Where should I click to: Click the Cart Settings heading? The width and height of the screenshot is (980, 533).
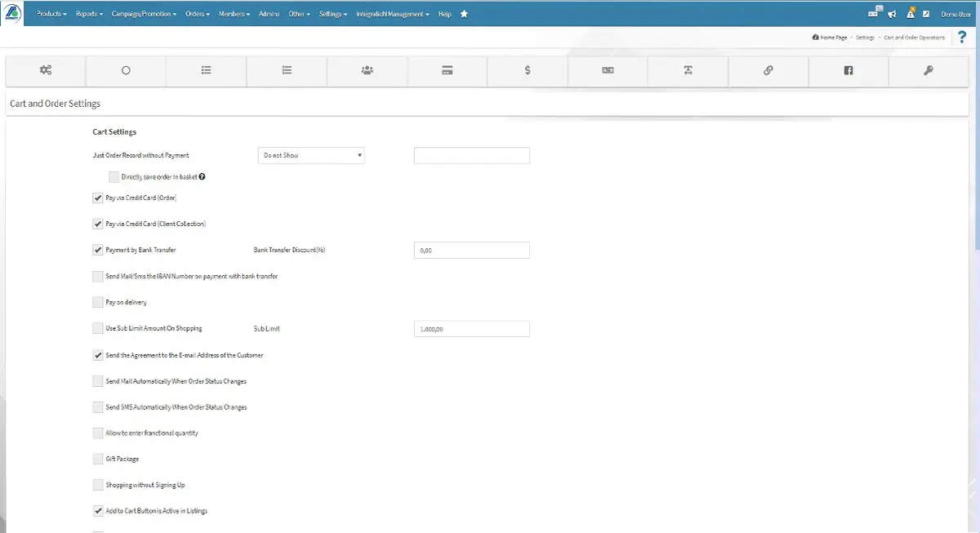pos(114,131)
